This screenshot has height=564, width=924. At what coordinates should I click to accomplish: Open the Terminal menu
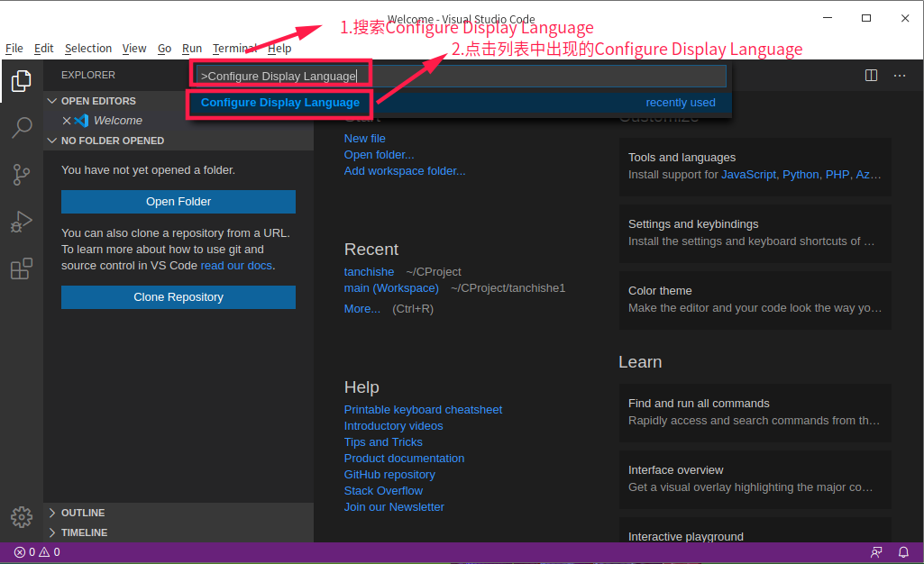(x=234, y=48)
